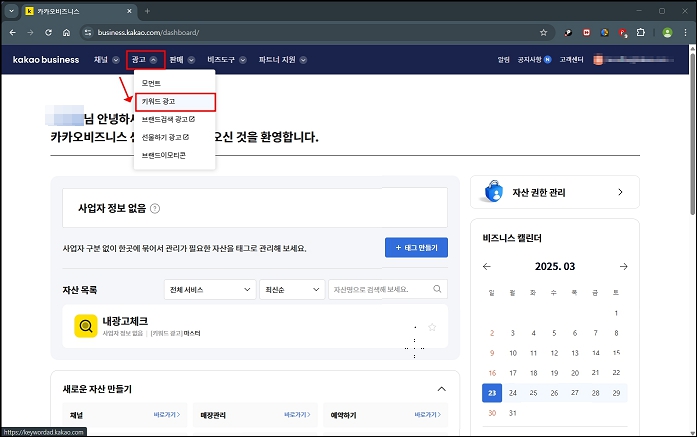Open 공지사항 notices
Image resolution: width=697 pixels, height=437 pixels.
pyautogui.click(x=534, y=60)
